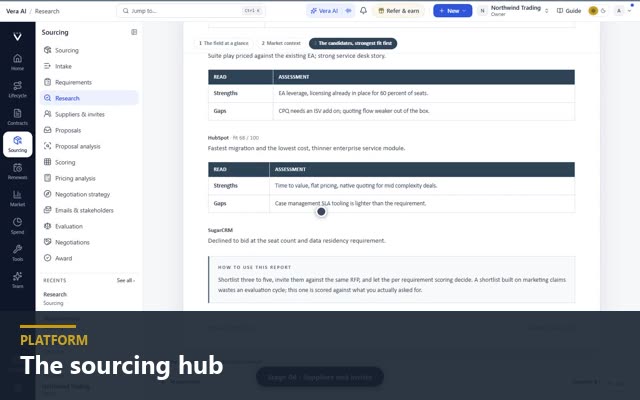Expand the Northwind Trading organization switcher
640x400 pixels.
(514, 11)
